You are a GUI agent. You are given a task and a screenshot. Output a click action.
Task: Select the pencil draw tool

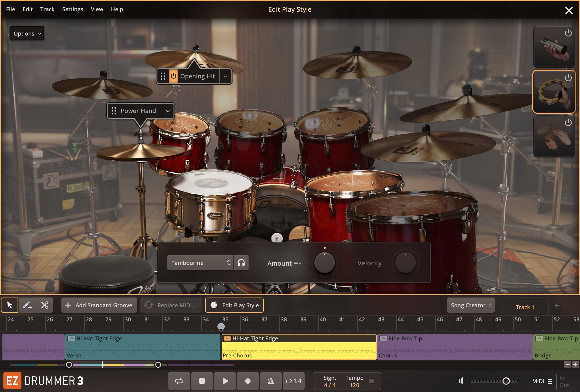pyautogui.click(x=27, y=305)
